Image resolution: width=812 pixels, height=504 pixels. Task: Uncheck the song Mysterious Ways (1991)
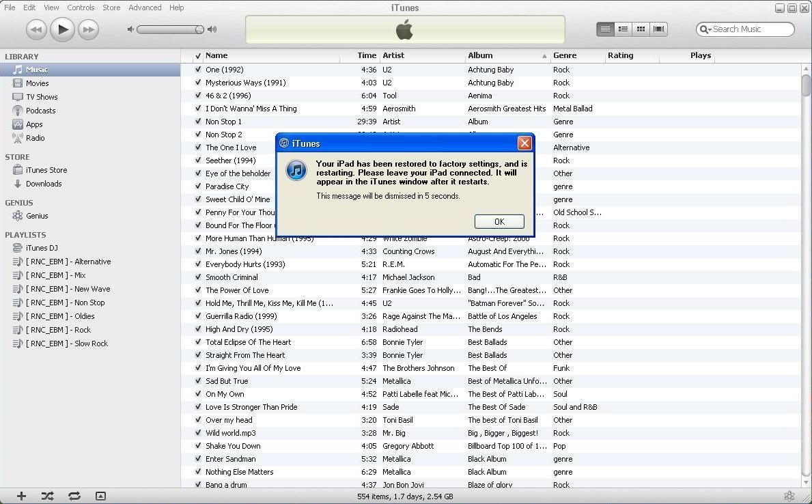(198, 83)
